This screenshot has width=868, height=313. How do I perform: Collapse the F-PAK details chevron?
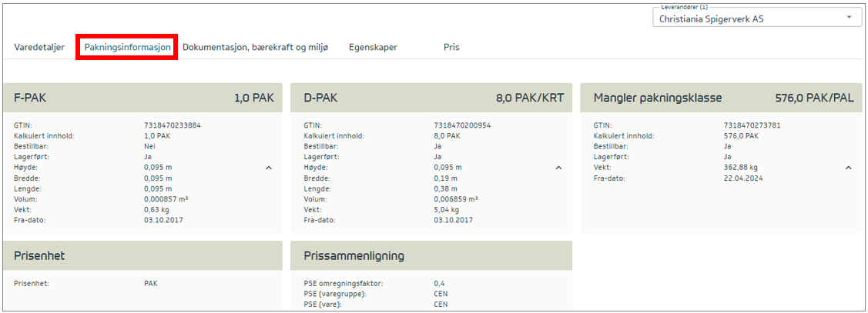pyautogui.click(x=268, y=167)
